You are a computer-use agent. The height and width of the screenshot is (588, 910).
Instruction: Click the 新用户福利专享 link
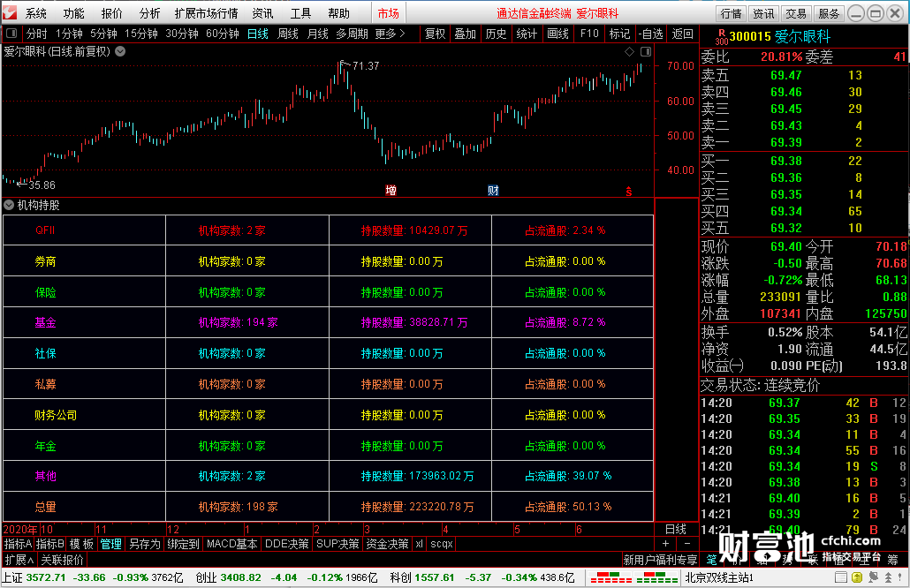tap(660, 560)
